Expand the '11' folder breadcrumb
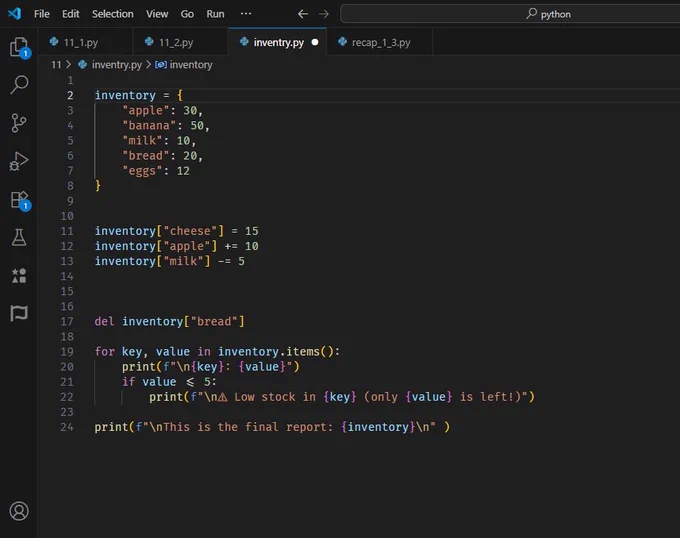This screenshot has width=680, height=538. coord(56,64)
